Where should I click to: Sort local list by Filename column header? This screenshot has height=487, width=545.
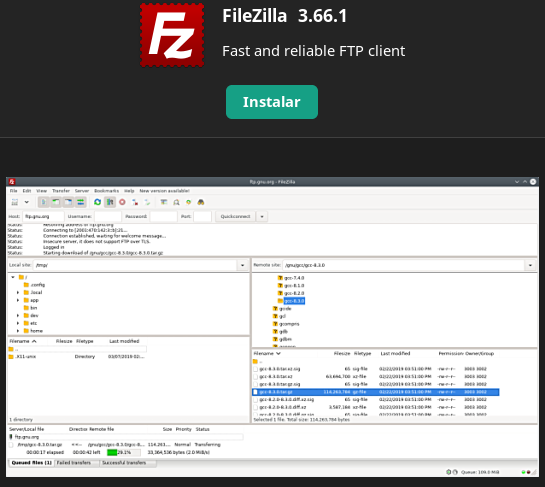(x=23, y=341)
